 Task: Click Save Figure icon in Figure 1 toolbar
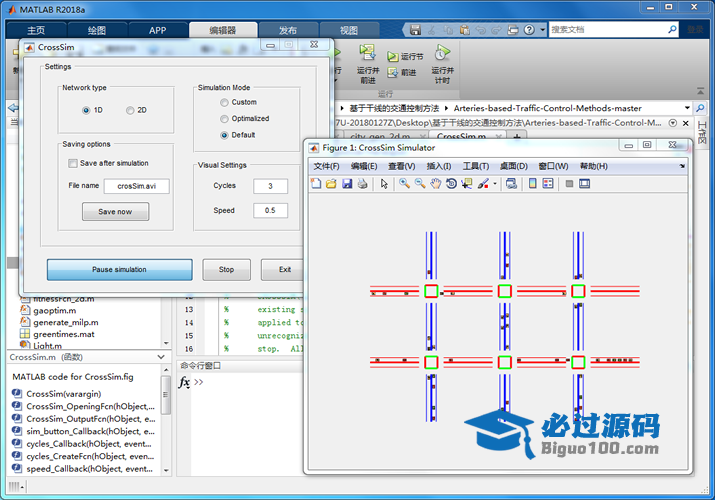pos(347,184)
